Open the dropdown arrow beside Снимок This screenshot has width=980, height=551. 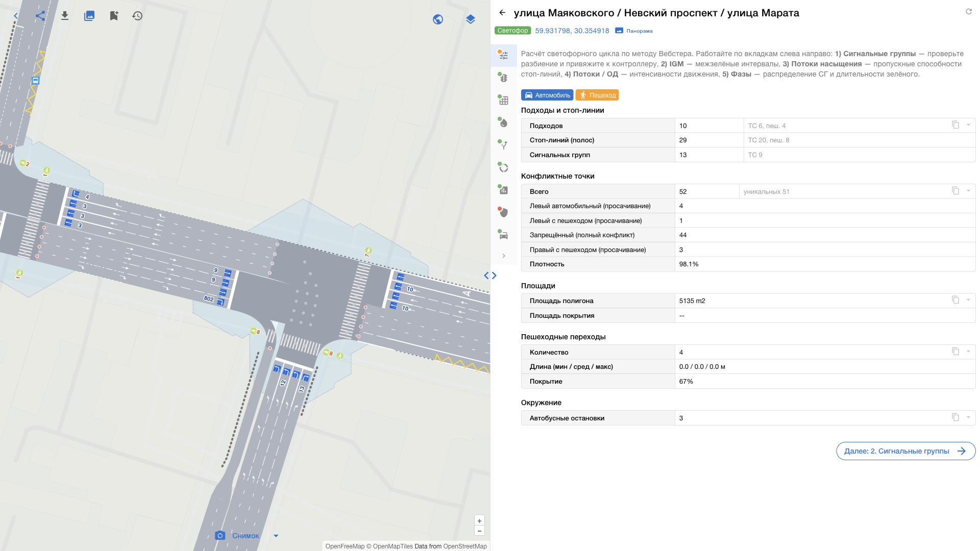[x=276, y=536]
